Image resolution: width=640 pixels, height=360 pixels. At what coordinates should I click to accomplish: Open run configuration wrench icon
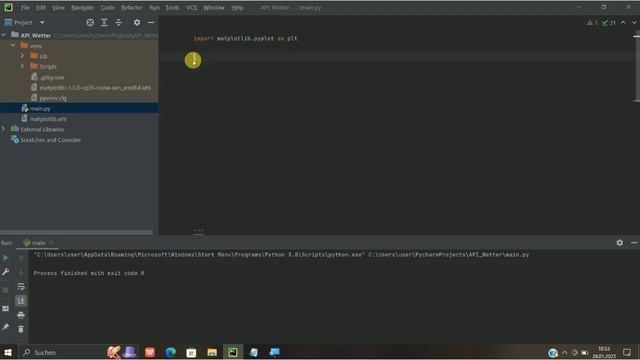(x=5, y=272)
